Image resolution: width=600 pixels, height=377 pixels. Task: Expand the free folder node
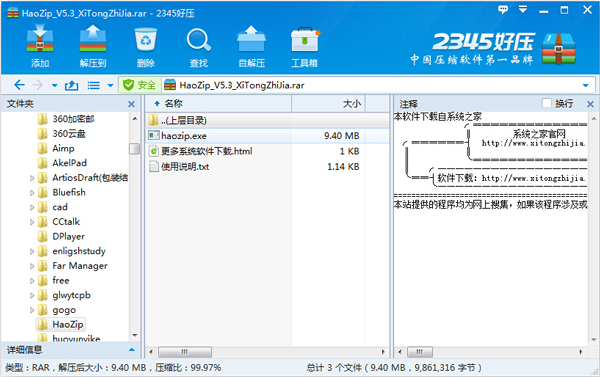[x=32, y=281]
